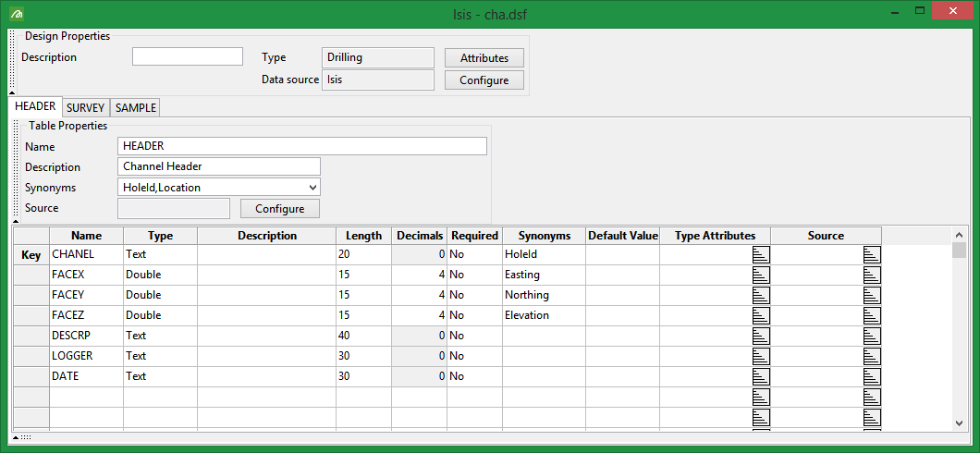Click the table's vertical scrollbar down arrow
This screenshot has height=453, width=980.
[960, 422]
